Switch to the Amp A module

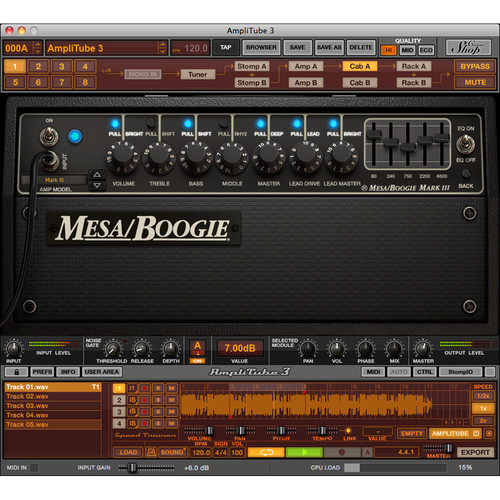[x=306, y=66]
